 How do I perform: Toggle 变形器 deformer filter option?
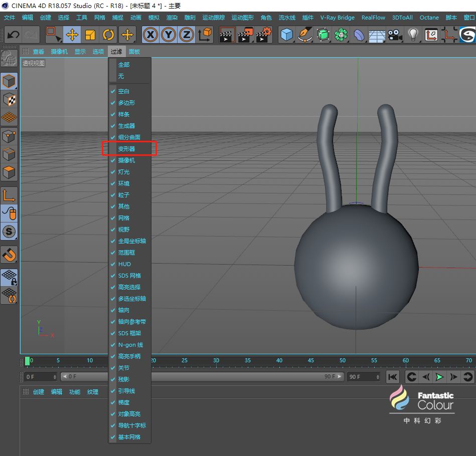coord(126,149)
